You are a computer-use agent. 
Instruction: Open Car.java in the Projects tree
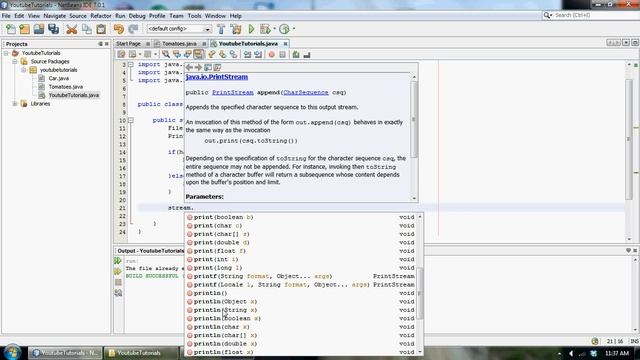point(58,78)
